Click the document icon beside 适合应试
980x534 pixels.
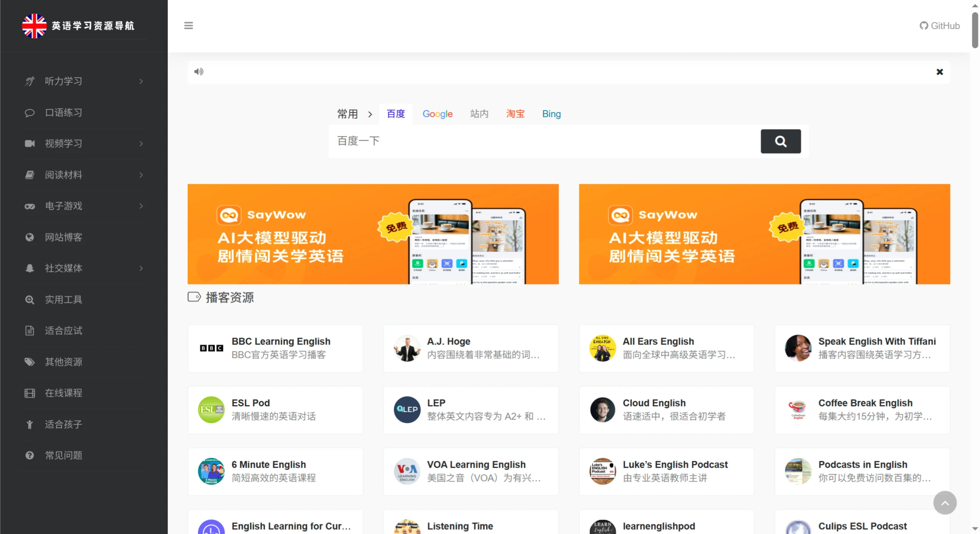(29, 331)
